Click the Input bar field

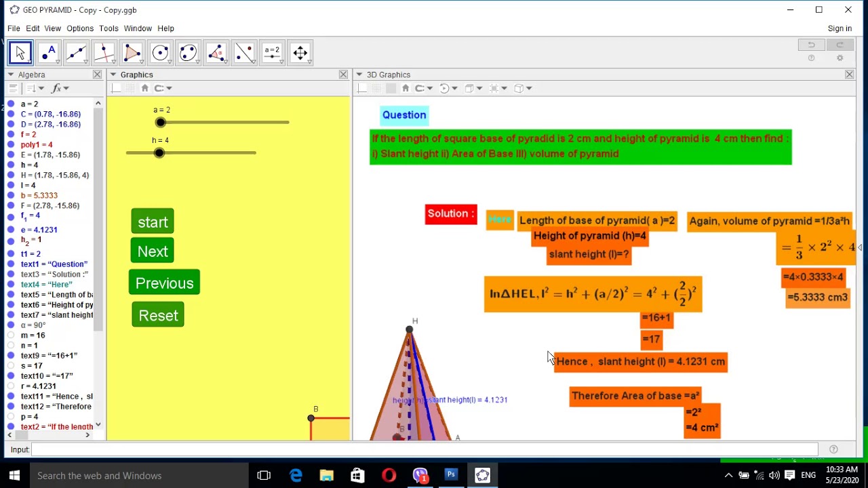point(425,449)
